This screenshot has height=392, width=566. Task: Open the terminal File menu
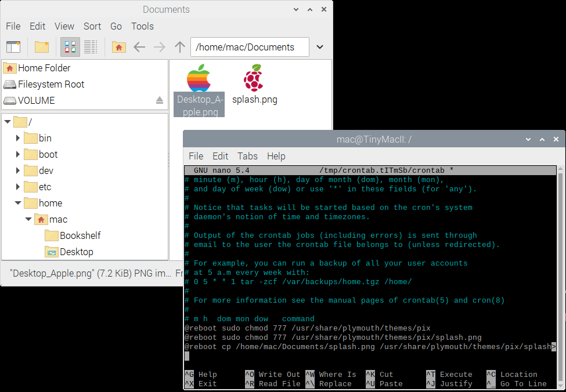pyautogui.click(x=196, y=156)
